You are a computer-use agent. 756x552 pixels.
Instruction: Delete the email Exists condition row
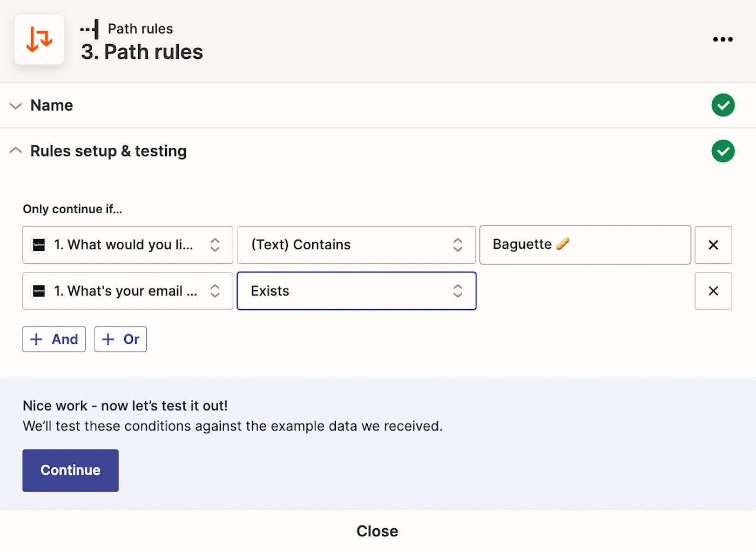713,291
